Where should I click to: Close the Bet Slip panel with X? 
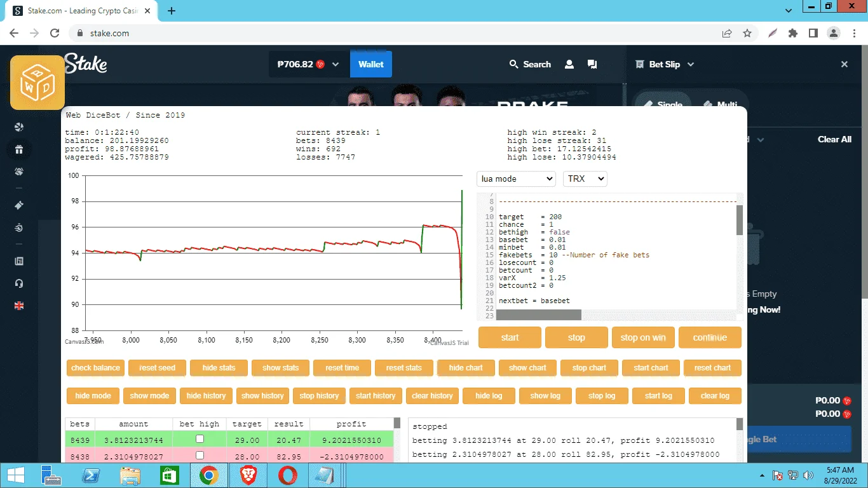tap(844, 64)
